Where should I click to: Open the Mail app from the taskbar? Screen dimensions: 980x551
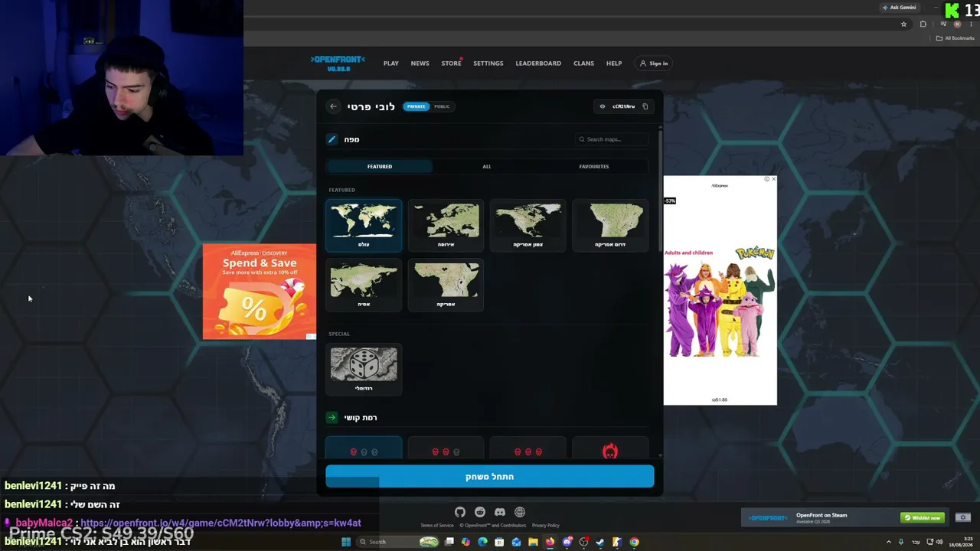[516, 542]
